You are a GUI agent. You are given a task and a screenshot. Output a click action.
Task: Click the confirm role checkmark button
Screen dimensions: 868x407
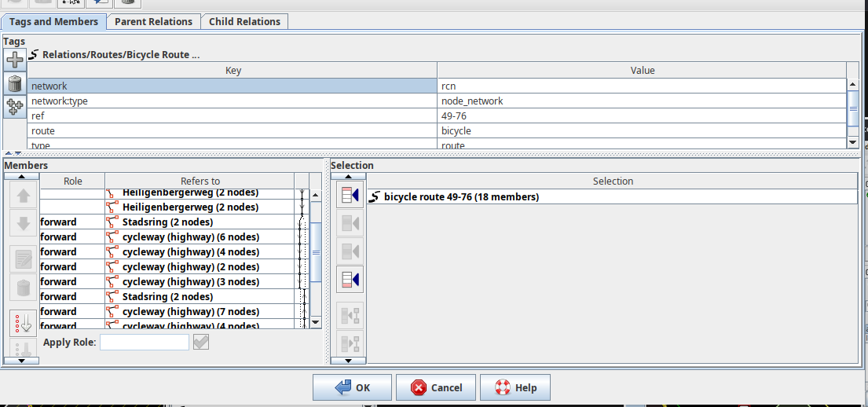(200, 342)
